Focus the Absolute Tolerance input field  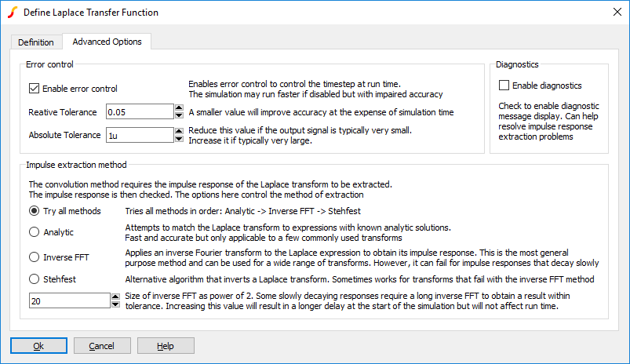point(139,135)
